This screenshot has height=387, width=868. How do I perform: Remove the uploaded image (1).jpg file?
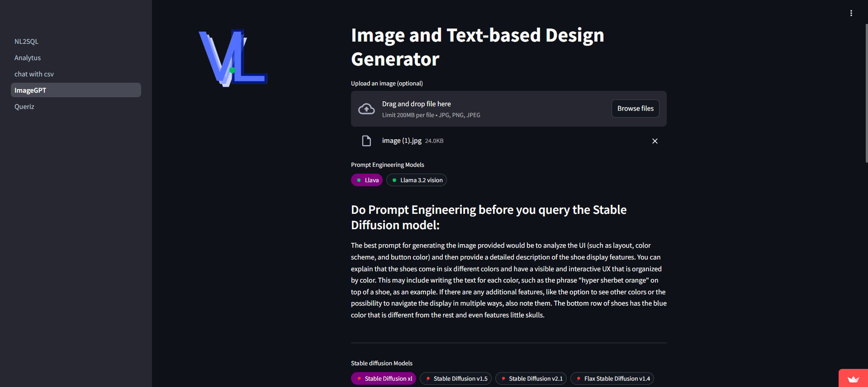[655, 141]
